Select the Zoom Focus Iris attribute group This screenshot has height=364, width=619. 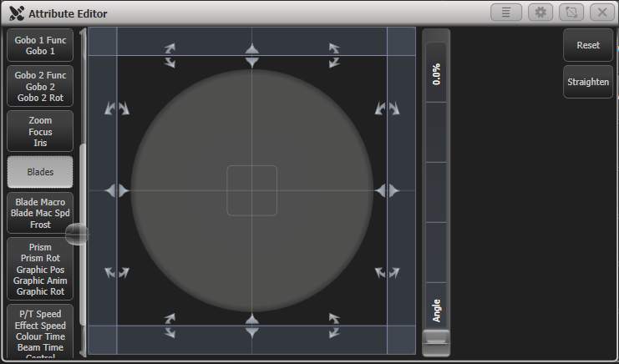coord(40,131)
